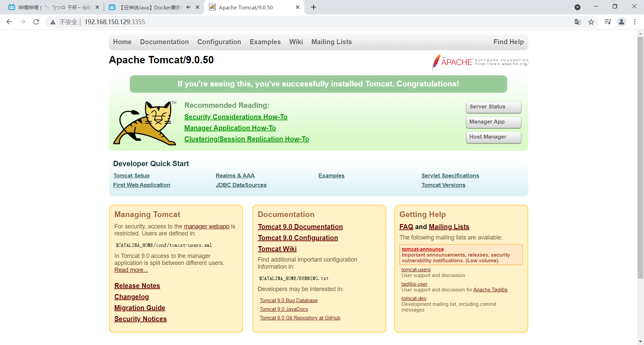Open the tomcat-users mailing list
This screenshot has width=644, height=345.
pos(416,270)
